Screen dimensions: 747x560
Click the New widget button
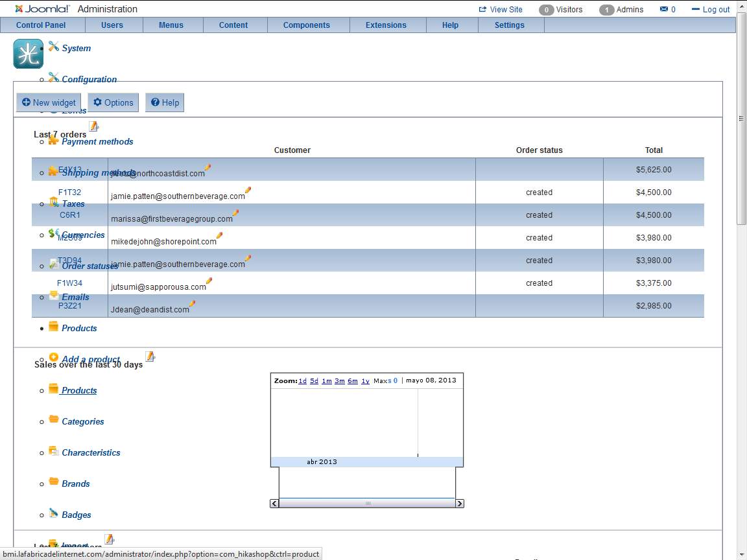[49, 102]
